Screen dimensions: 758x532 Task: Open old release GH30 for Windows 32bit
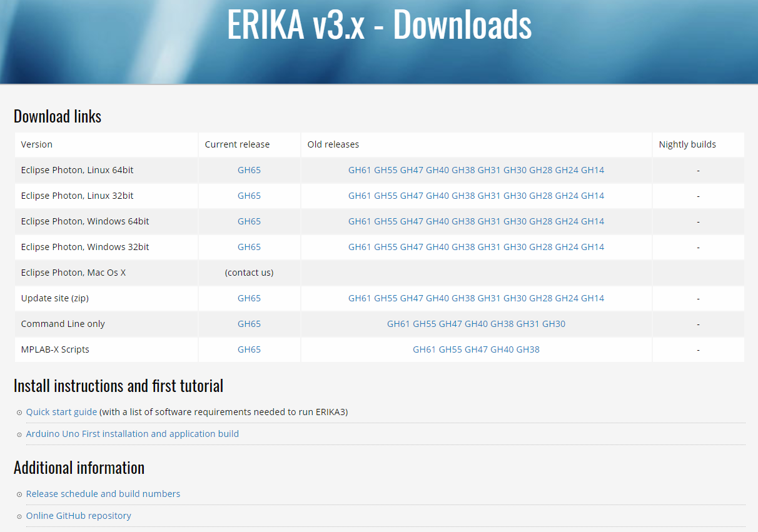tap(515, 247)
